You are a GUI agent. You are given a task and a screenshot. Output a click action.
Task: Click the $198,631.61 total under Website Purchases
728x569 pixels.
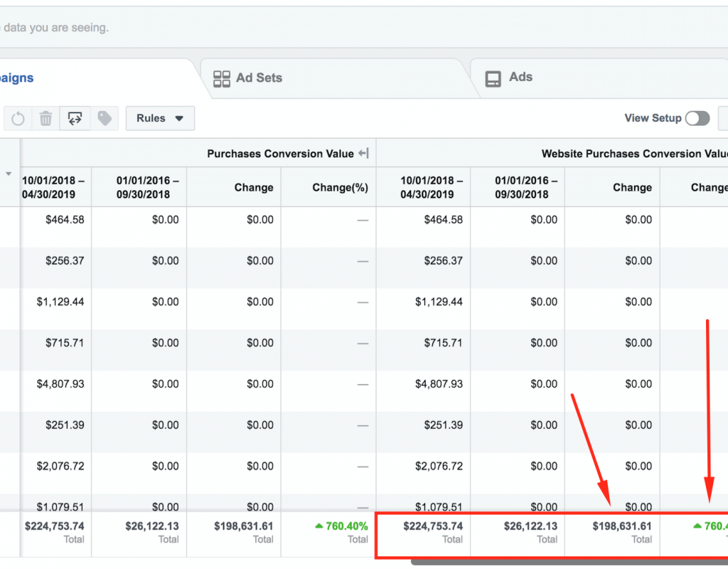tap(623, 526)
